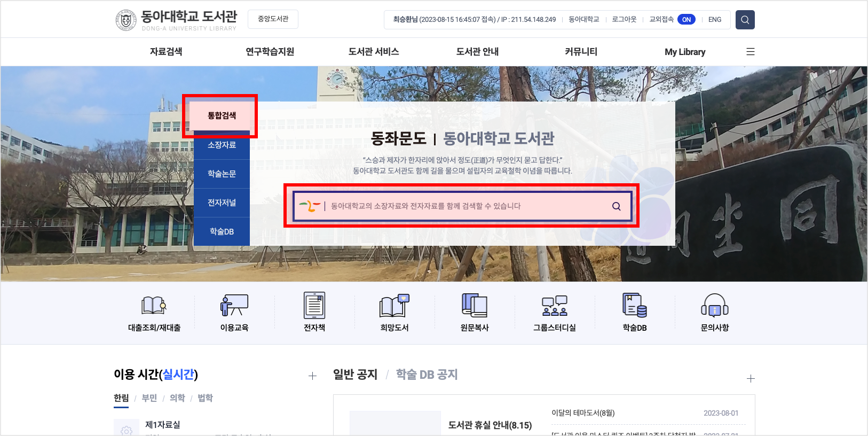Select the 한림 library hours tab
This screenshot has height=436, width=868.
tap(121, 398)
